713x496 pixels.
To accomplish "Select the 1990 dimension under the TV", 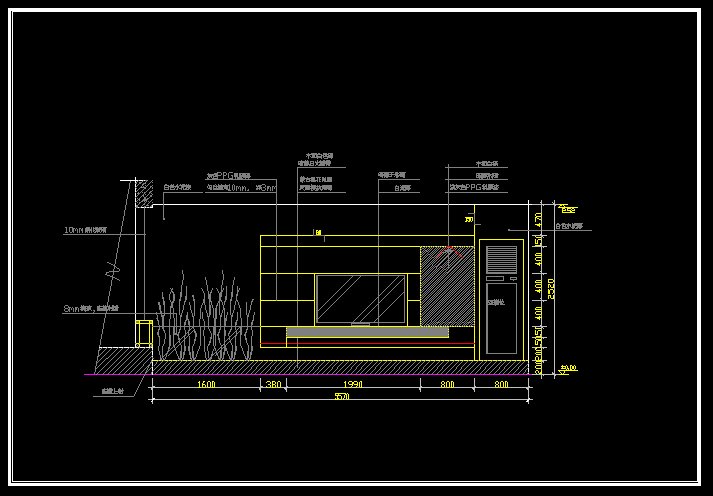I will tap(352, 383).
